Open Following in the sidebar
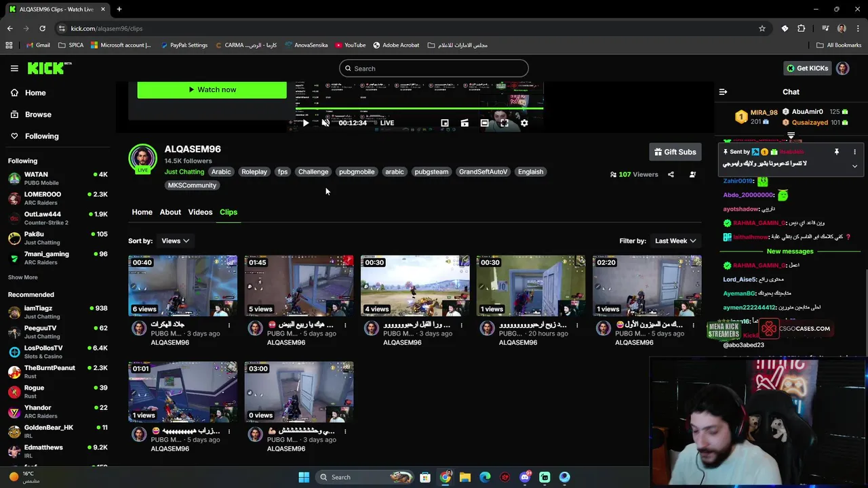This screenshot has height=488, width=868. pyautogui.click(x=41, y=136)
